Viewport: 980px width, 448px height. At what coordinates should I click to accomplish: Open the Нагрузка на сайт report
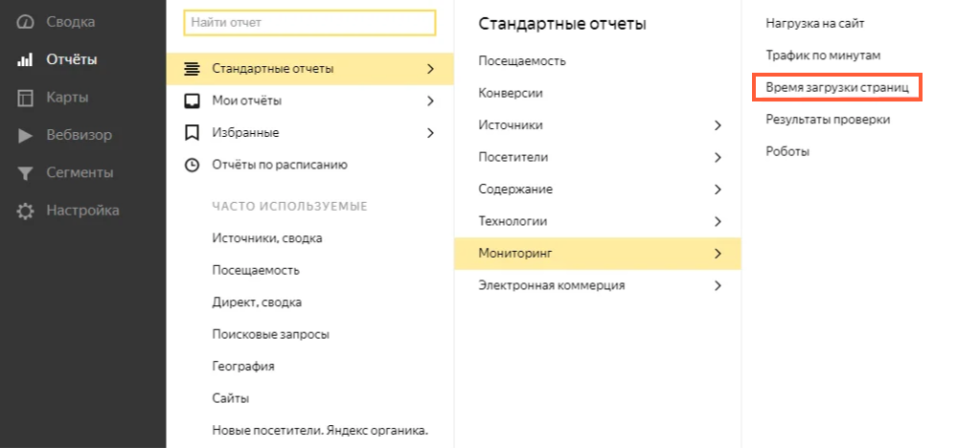[815, 24]
